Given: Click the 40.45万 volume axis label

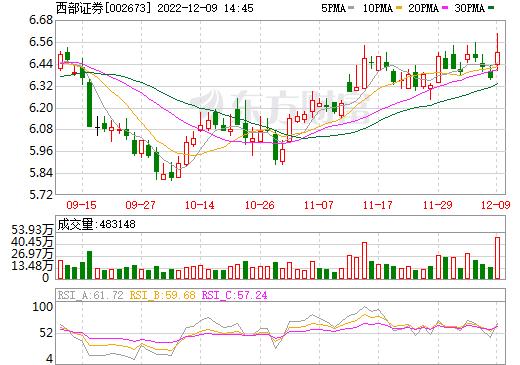Looking at the screenshot, I should pos(32,242).
